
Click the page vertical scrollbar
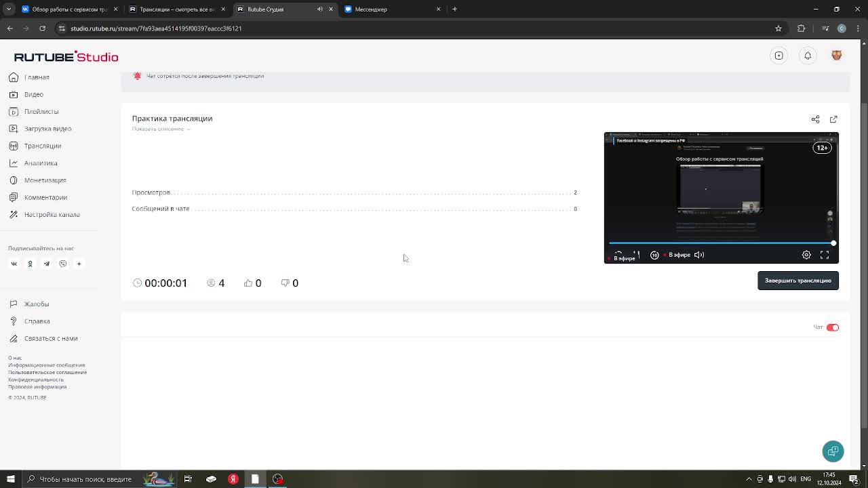pyautogui.click(x=864, y=264)
